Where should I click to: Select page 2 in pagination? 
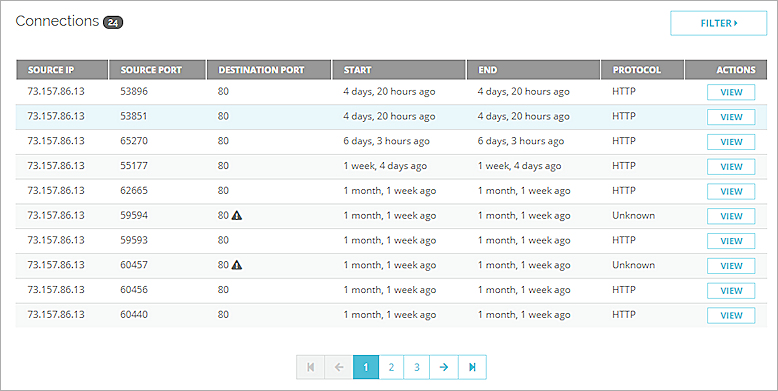click(x=391, y=367)
